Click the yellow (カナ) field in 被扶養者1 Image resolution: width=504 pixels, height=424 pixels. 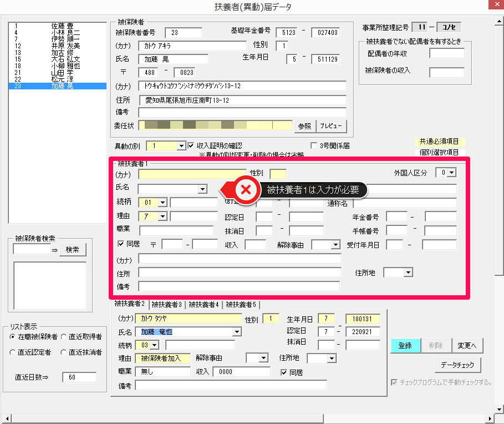pyautogui.click(x=192, y=174)
